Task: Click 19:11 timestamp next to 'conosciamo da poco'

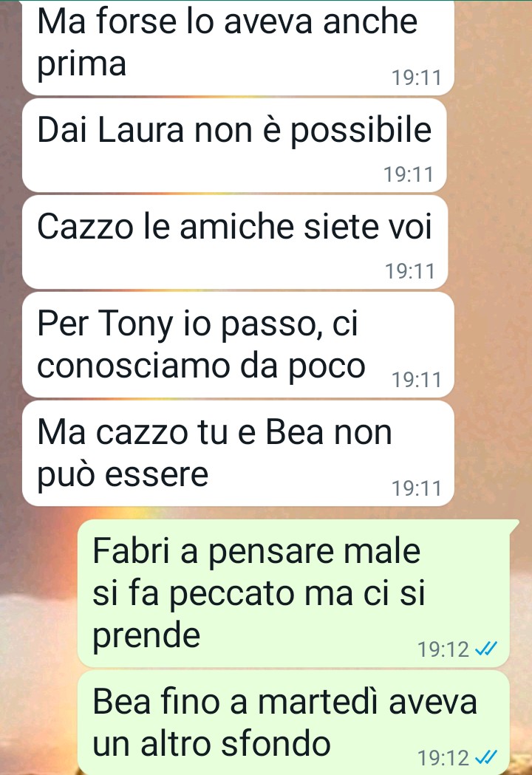Action: coord(416,380)
